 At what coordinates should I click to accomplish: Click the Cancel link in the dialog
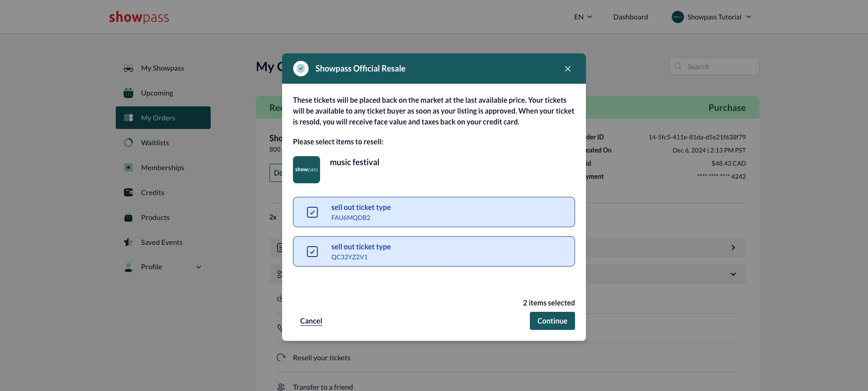pos(311,321)
